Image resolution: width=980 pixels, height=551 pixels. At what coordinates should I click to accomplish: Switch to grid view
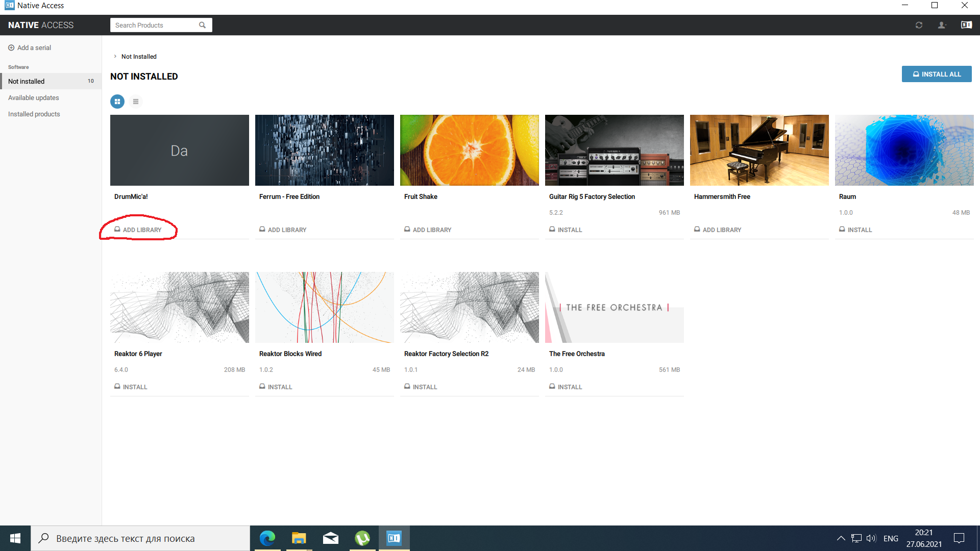pyautogui.click(x=117, y=102)
